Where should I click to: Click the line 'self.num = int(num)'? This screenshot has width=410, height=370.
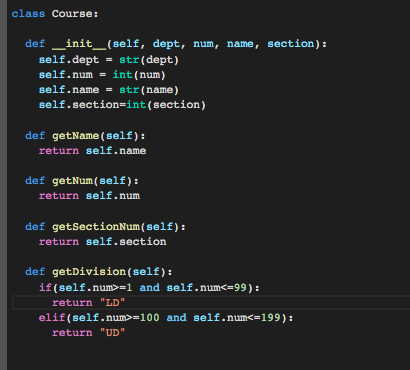(102, 75)
